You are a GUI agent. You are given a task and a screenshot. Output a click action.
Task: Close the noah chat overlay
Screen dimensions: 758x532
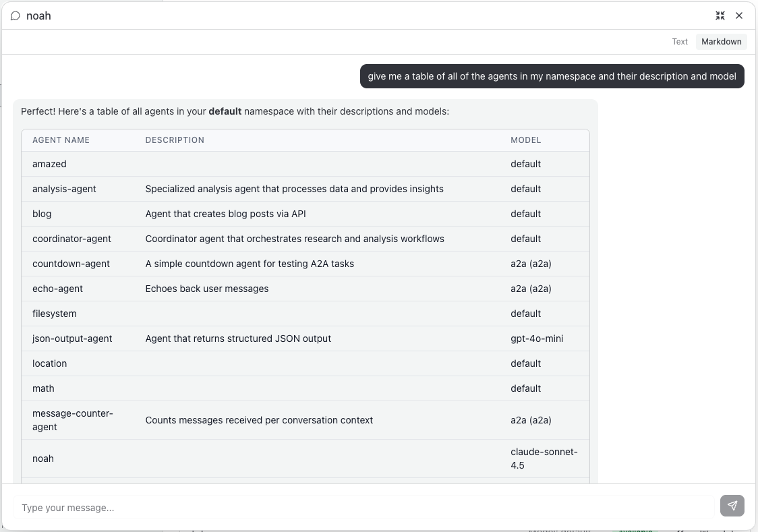[739, 16]
